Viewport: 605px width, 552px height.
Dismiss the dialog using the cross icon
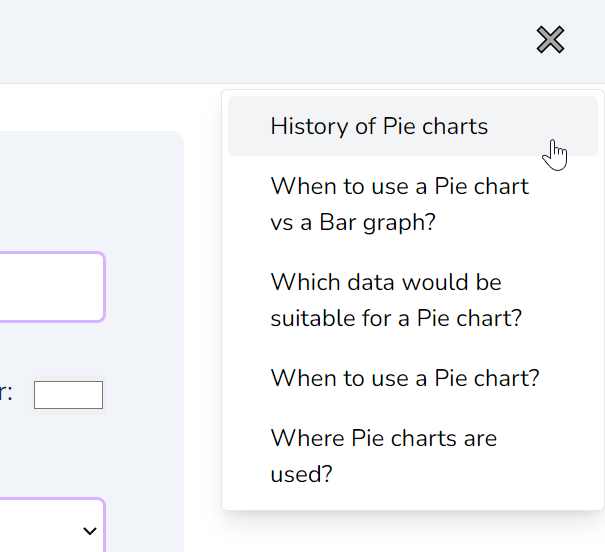tap(550, 39)
